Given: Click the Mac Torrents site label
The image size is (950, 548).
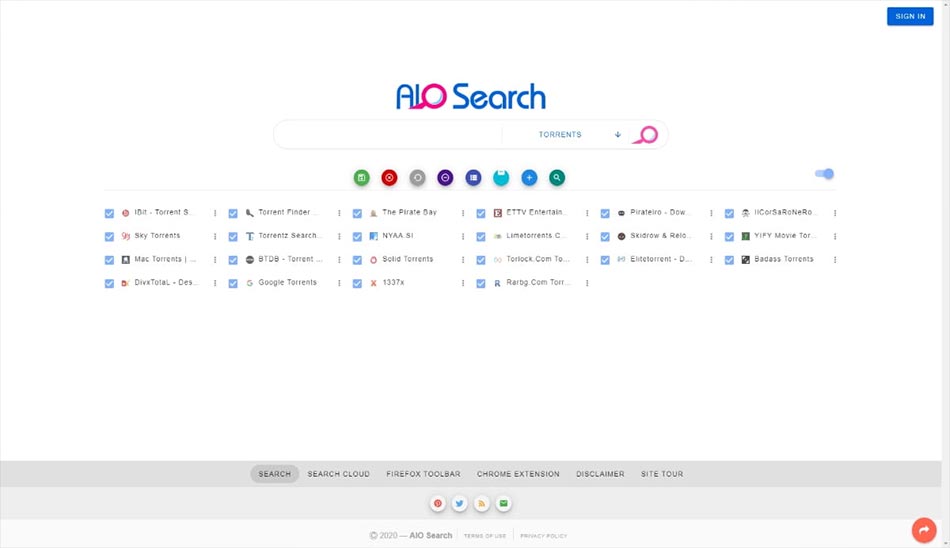Looking at the screenshot, I should 165,259.
